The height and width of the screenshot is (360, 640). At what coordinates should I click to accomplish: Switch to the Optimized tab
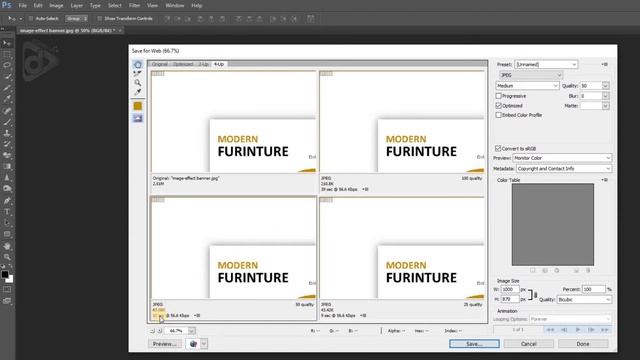pyautogui.click(x=183, y=64)
